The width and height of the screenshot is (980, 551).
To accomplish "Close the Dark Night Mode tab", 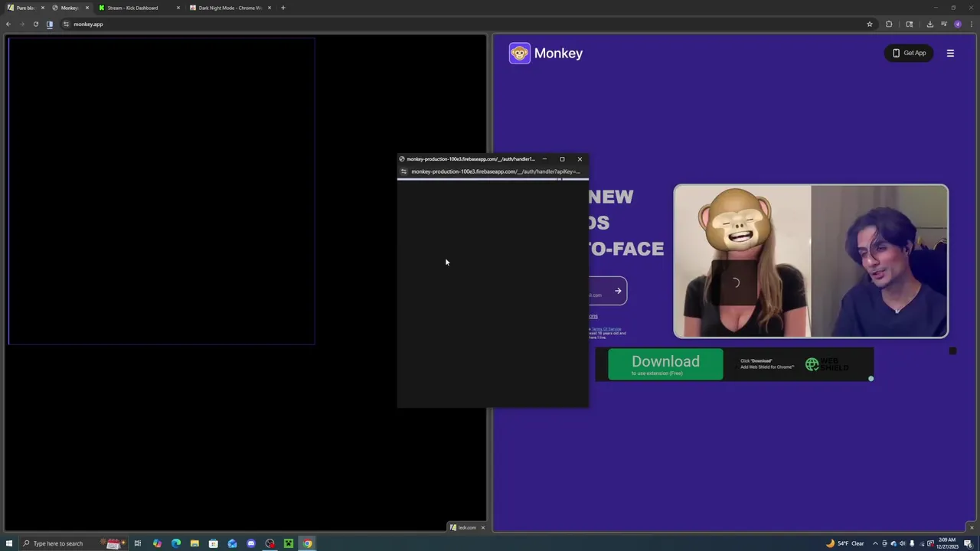I will coord(269,8).
